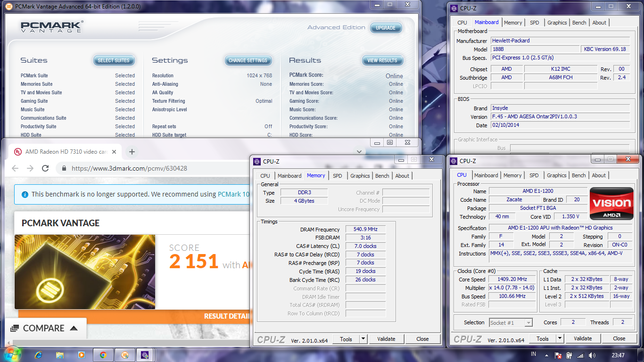The image size is (644, 362).
Task: Open network signal tray icon
Action: click(580, 355)
